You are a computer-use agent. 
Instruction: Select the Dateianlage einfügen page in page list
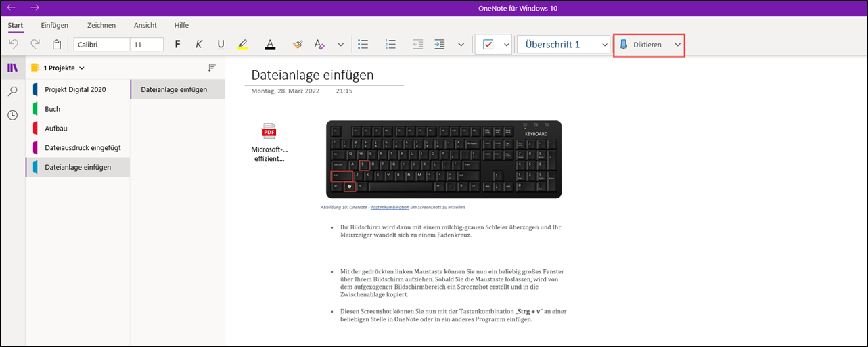177,89
